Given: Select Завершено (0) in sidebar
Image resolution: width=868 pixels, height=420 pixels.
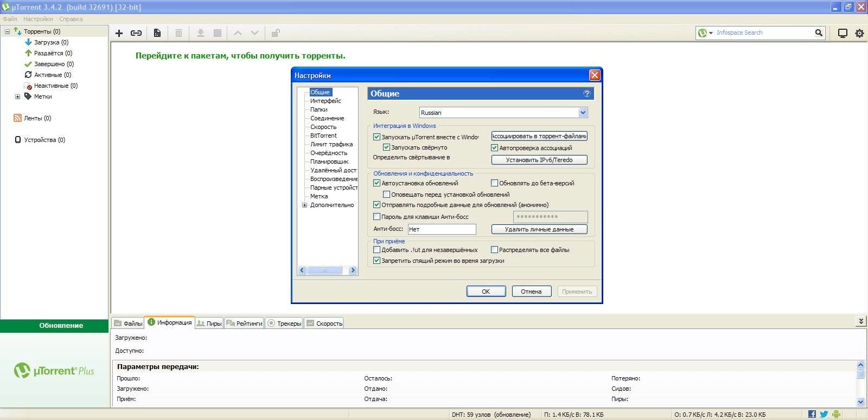Looking at the screenshot, I should [54, 64].
